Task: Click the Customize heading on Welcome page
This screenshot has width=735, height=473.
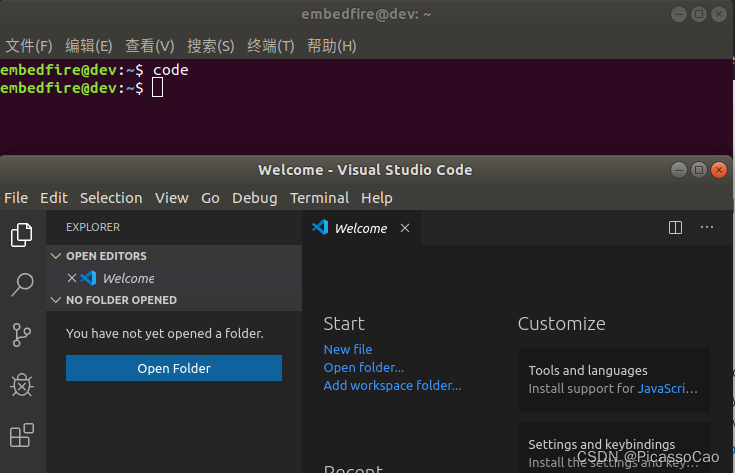Action: [562, 323]
